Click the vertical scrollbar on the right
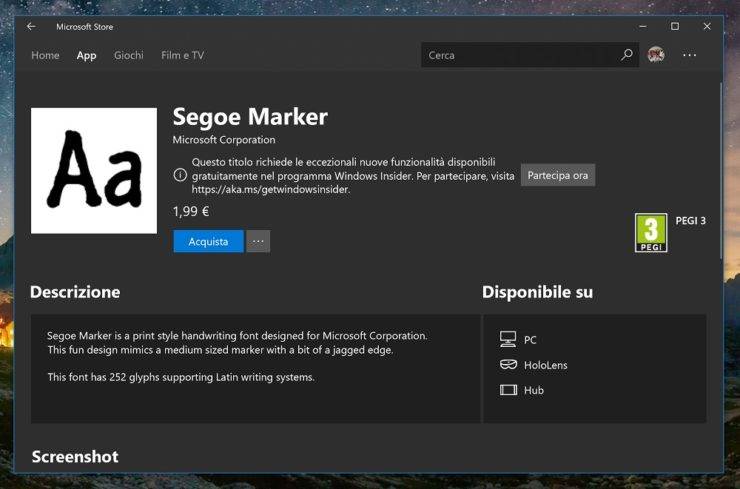740x489 pixels. 721,170
